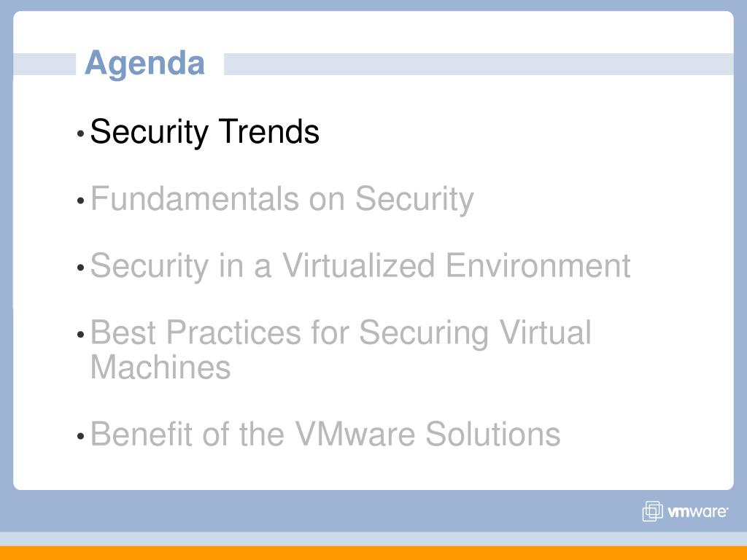Click Best Practices for Securing Virtual line
The width and height of the screenshot is (747, 560).
341,332
